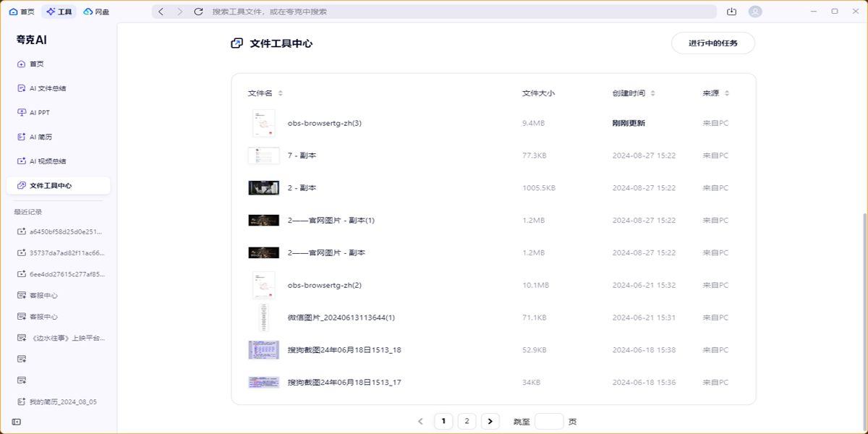
Task: Open the user avatar profile
Action: point(756,12)
